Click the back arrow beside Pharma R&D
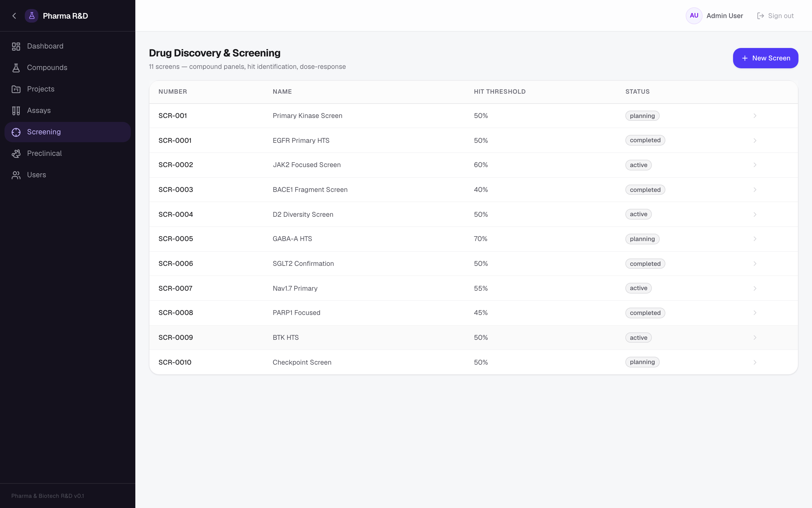812x508 pixels. 14,16
